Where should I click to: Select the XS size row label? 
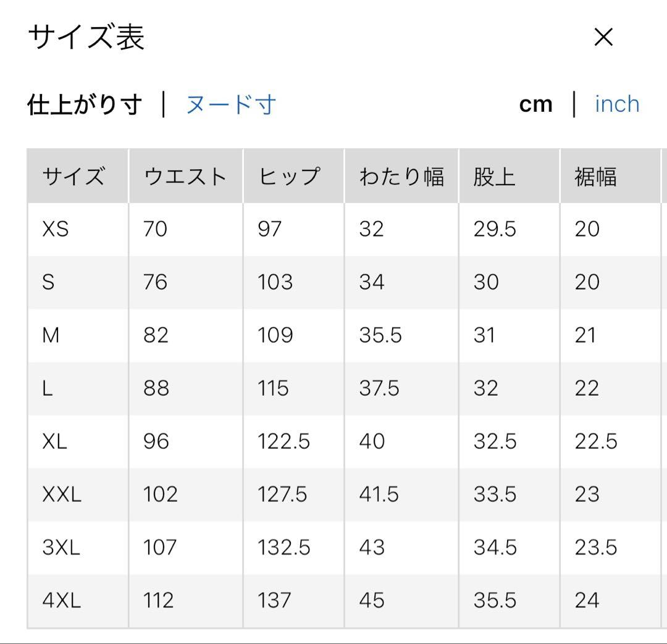click(56, 230)
